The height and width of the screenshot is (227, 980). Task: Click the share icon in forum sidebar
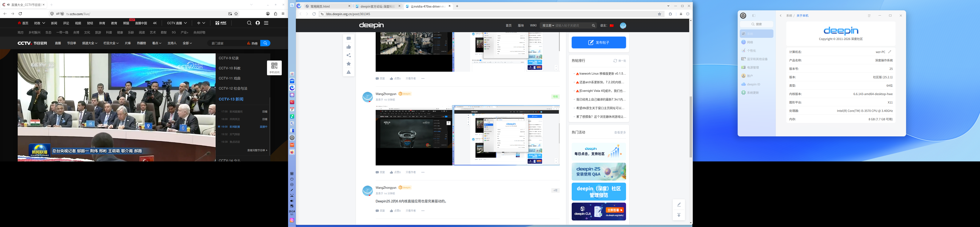pyautogui.click(x=348, y=55)
